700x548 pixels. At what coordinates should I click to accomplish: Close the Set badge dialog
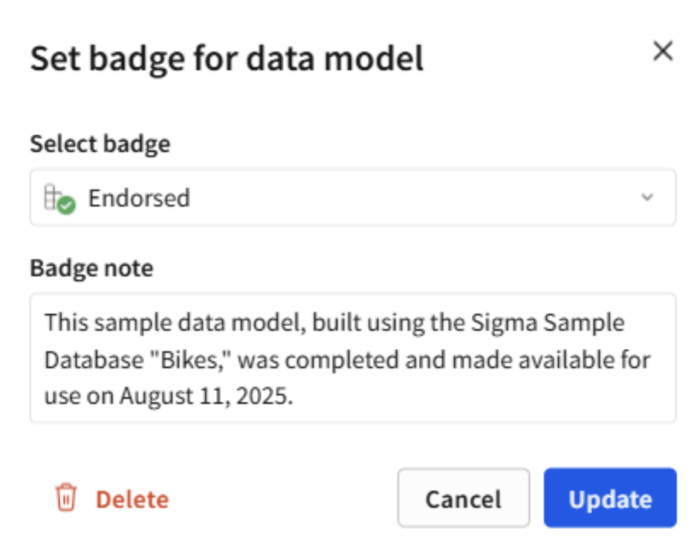(x=662, y=52)
